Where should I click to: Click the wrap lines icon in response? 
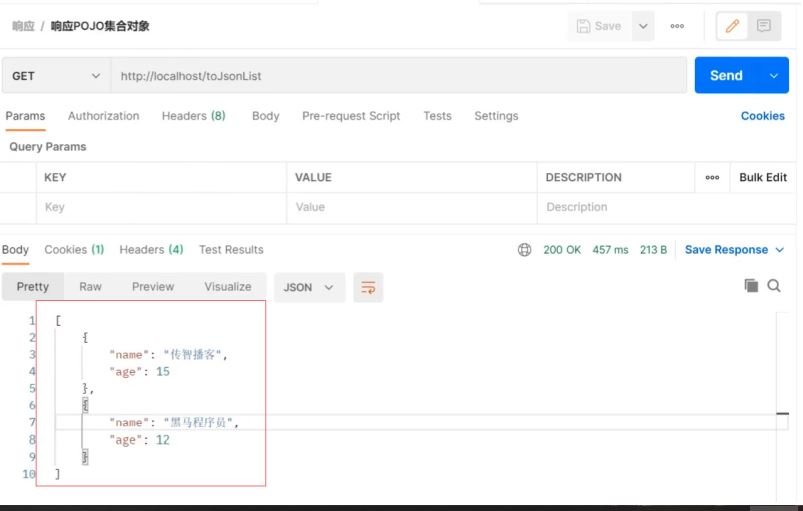pyautogui.click(x=368, y=287)
